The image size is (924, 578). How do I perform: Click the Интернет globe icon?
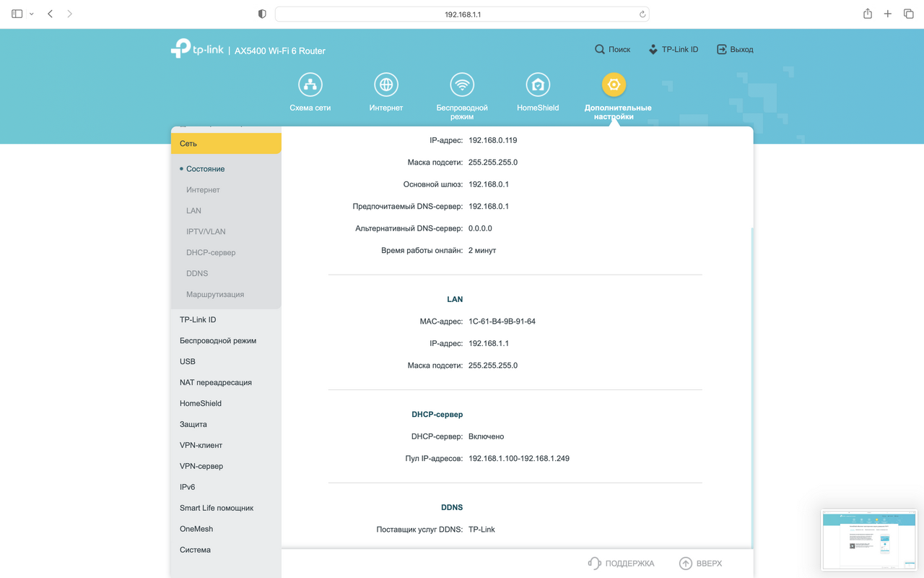[x=386, y=85]
